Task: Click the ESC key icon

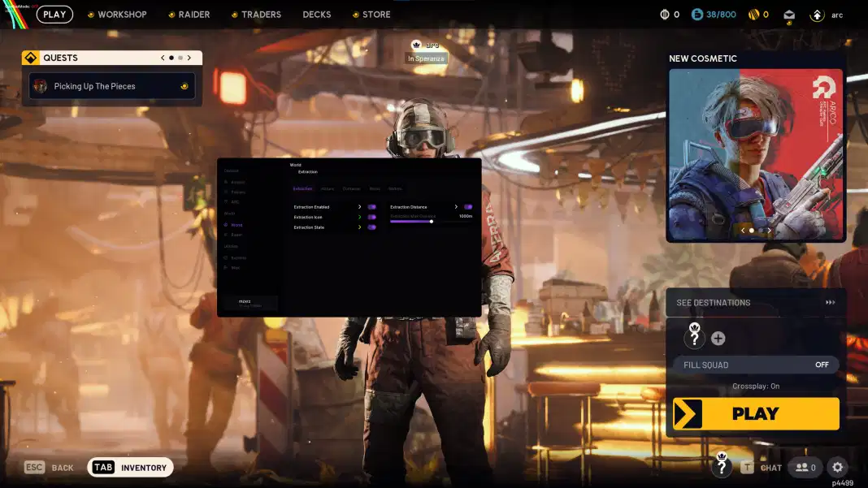Action: pyautogui.click(x=34, y=467)
